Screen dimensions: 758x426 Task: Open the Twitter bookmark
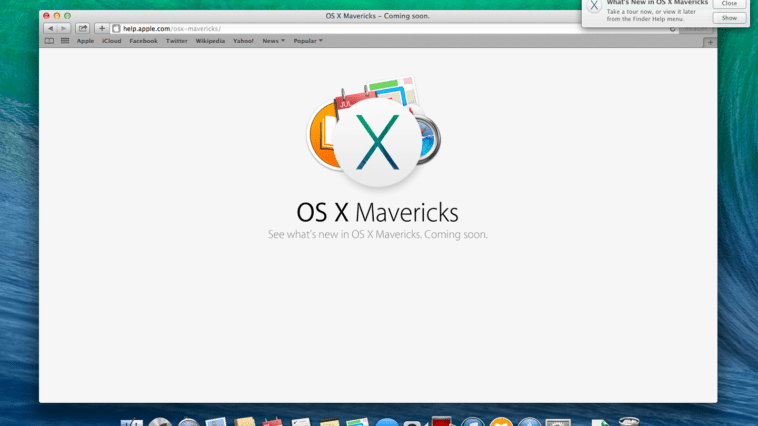click(x=176, y=41)
